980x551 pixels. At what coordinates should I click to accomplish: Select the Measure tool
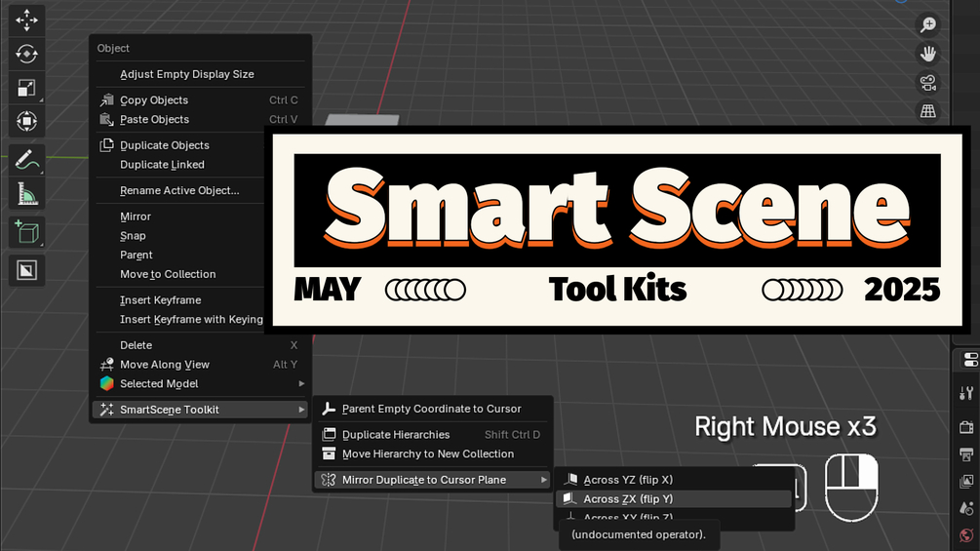point(26,194)
